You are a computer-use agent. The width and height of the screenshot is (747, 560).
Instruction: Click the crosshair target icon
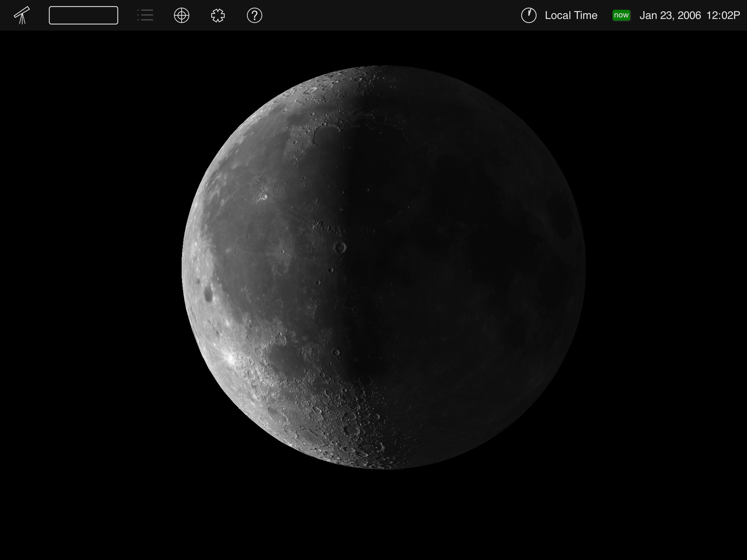[182, 15]
